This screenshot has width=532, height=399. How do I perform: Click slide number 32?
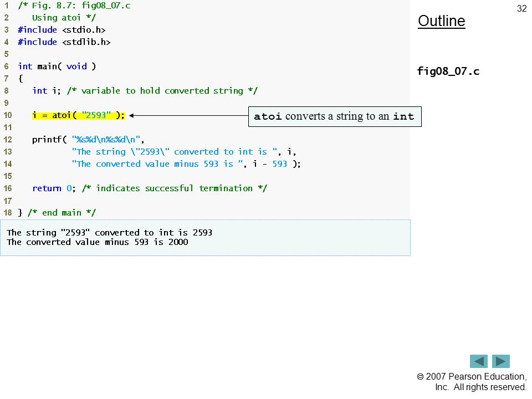(x=521, y=8)
